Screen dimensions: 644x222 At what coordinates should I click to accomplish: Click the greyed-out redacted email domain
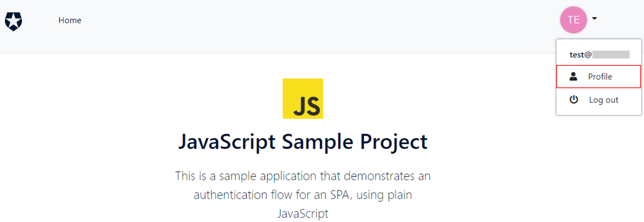pyautogui.click(x=611, y=54)
